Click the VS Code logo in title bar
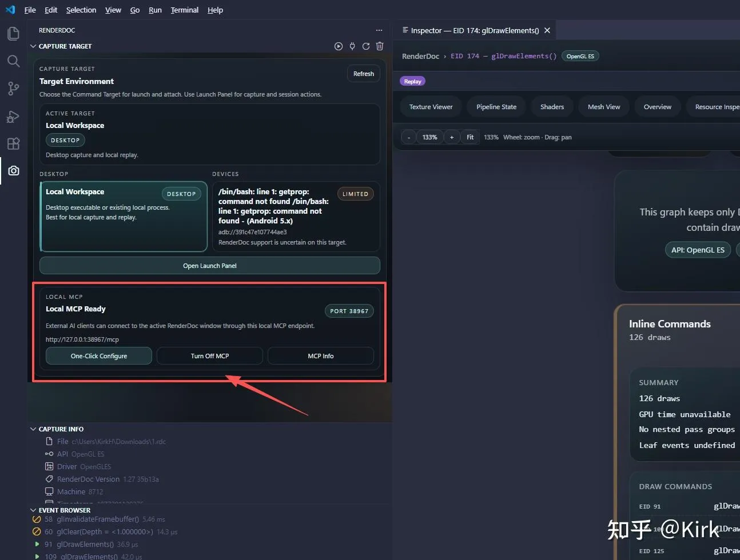The image size is (740, 560). (x=10, y=10)
